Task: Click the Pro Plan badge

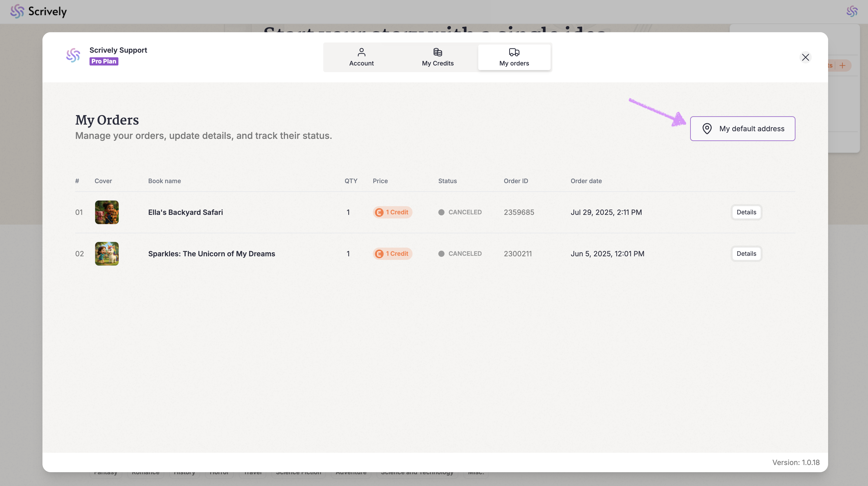Action: point(104,61)
